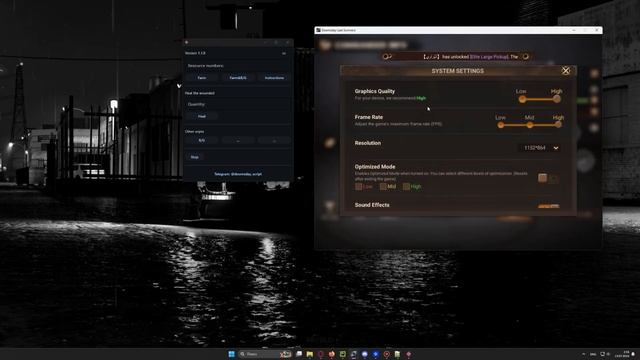
Task: Set Frame Rate slider to Low
Action: [500, 125]
